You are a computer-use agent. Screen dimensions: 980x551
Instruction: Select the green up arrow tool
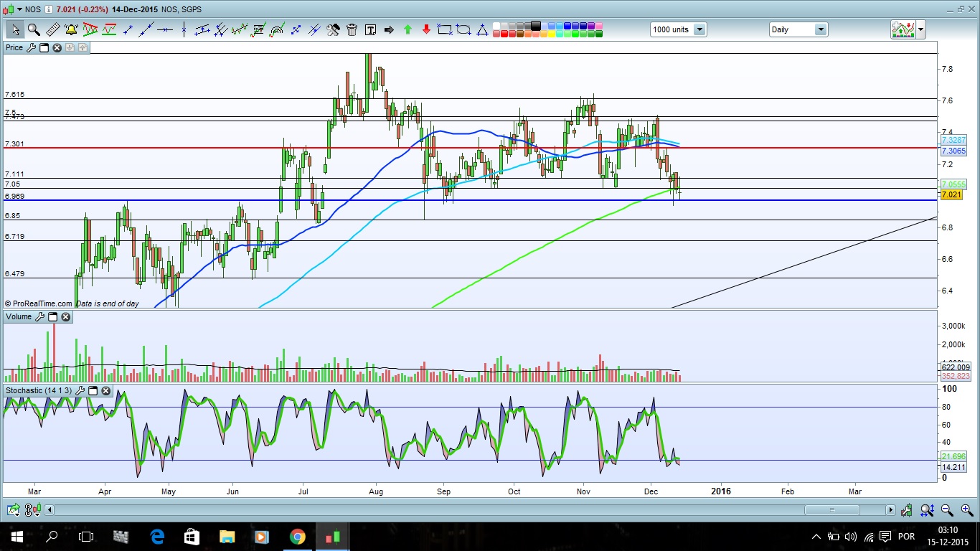[x=407, y=29]
